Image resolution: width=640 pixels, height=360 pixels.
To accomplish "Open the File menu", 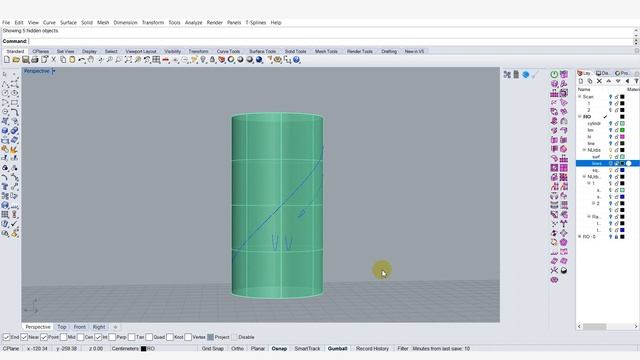I will pos(6,22).
